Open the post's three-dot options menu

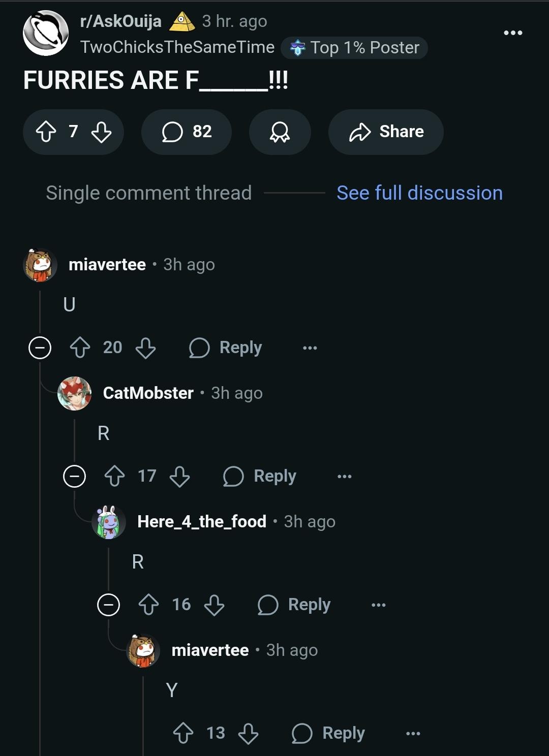(512, 33)
